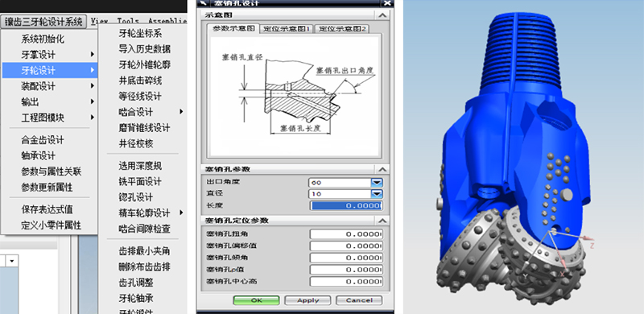Viewport: 644px width, 314px height.
Task: Collapse the 塞销孔定位参数 section
Action: point(383,221)
